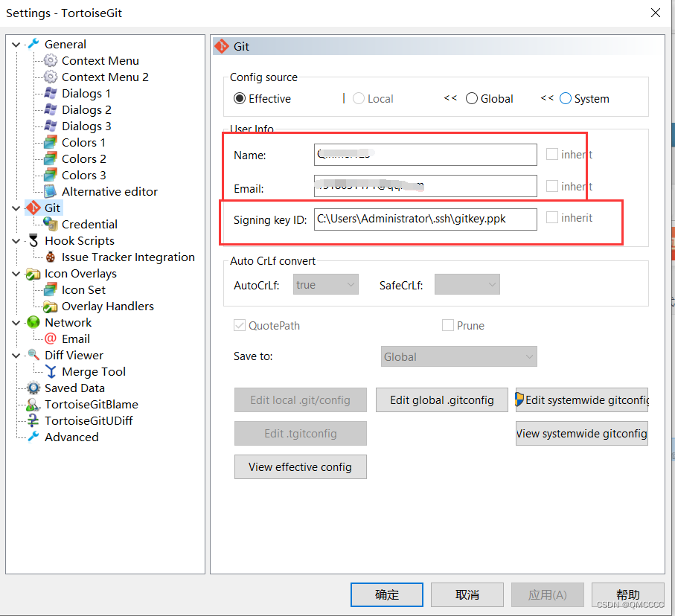Click the Git diamond icon in tree
675x616 pixels.
(33, 208)
